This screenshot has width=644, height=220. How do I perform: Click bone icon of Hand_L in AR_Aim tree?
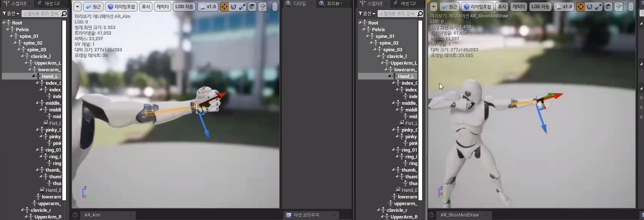38,76
